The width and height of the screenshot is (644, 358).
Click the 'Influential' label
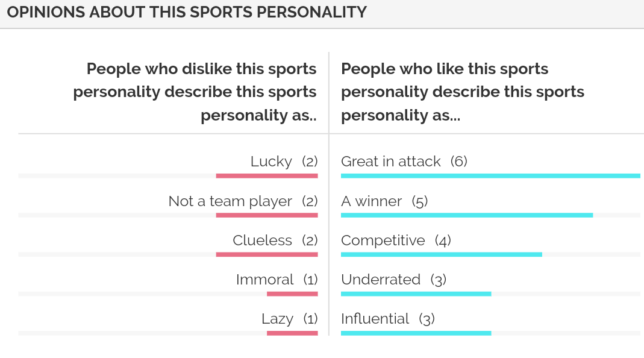point(375,319)
